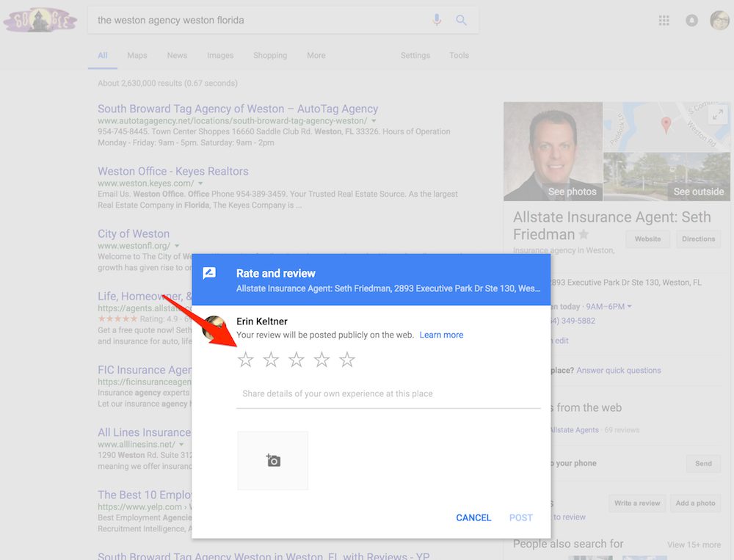Open account profile avatar
This screenshot has width=734, height=560.
(719, 20)
